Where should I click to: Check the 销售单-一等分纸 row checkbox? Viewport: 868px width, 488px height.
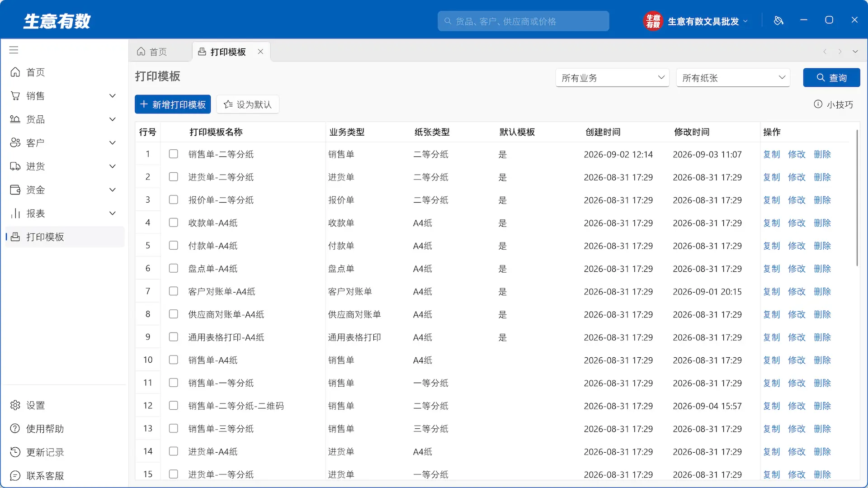click(x=174, y=383)
